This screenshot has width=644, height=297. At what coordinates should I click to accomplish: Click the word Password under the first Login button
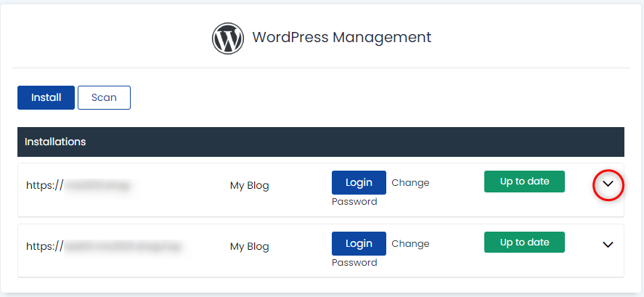[x=354, y=202]
